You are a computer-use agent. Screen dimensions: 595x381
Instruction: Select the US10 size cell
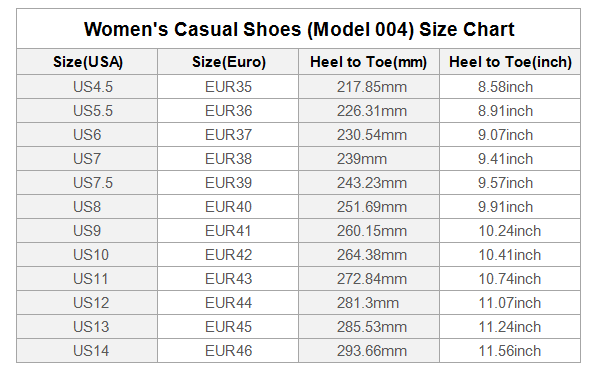click(x=87, y=255)
